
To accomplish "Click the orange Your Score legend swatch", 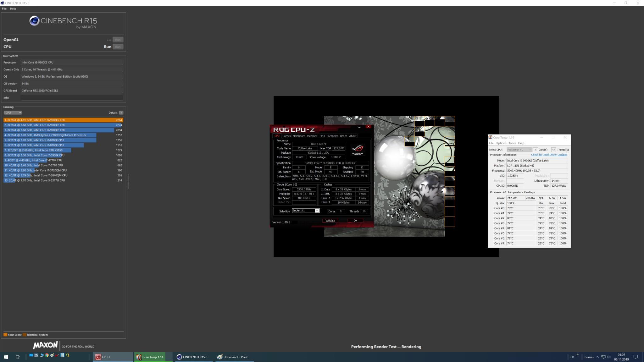I will pos(5,335).
